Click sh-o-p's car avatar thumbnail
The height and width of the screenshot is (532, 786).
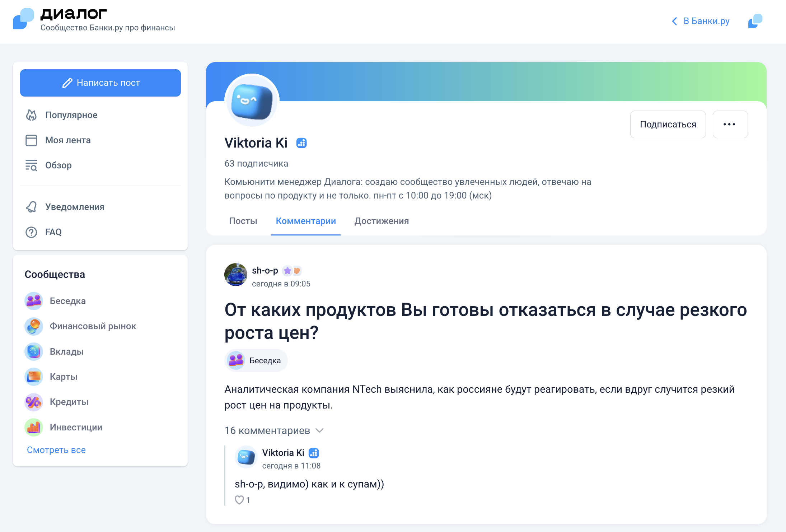pos(236,275)
